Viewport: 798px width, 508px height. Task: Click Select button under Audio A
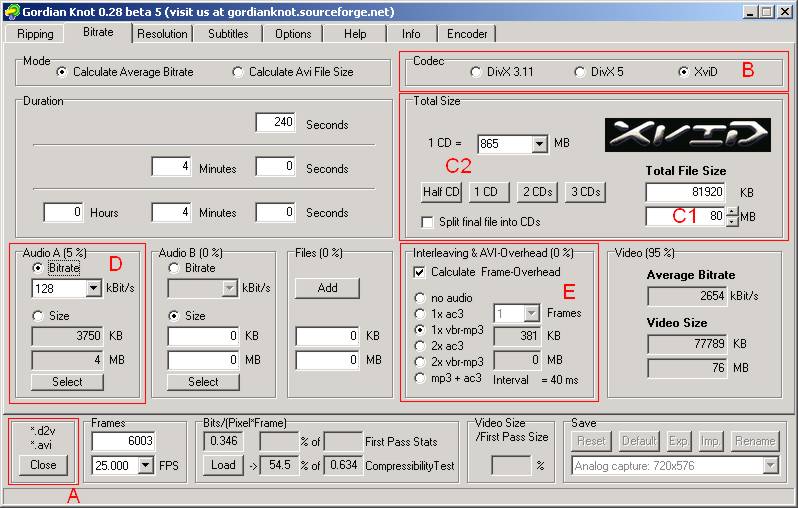(67, 381)
